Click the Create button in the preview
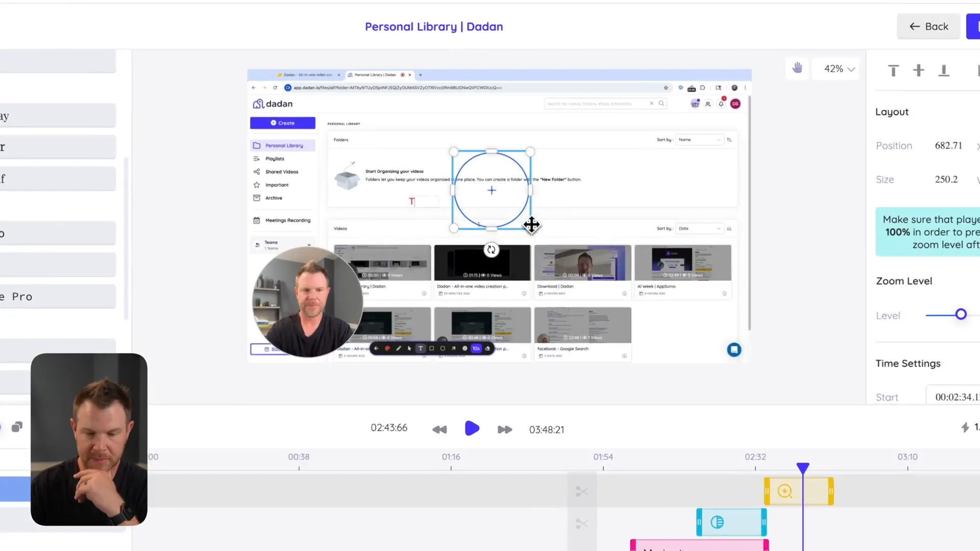This screenshot has width=980, height=551. pyautogui.click(x=283, y=123)
